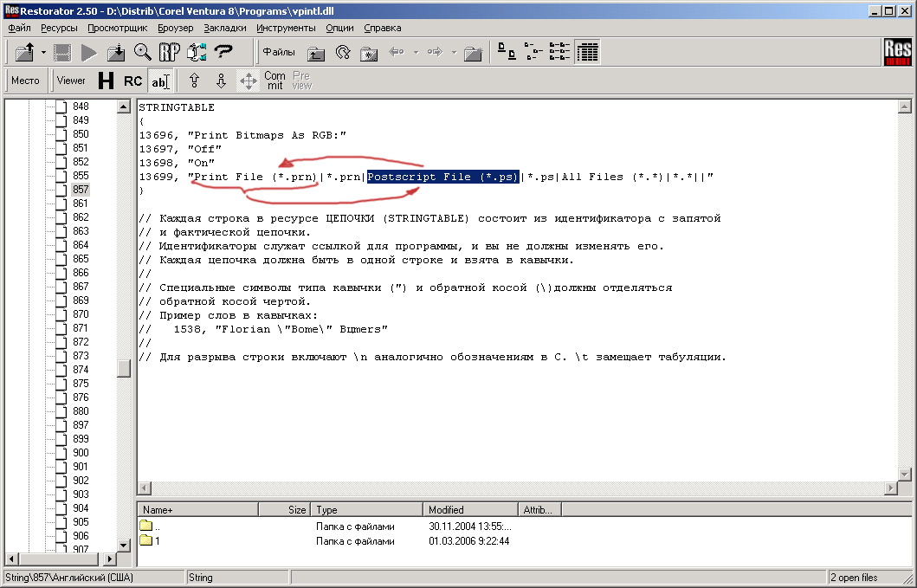Screen dimensions: 917x588
Task: Open the RP ResPatcher tool icon
Action: coord(170,52)
